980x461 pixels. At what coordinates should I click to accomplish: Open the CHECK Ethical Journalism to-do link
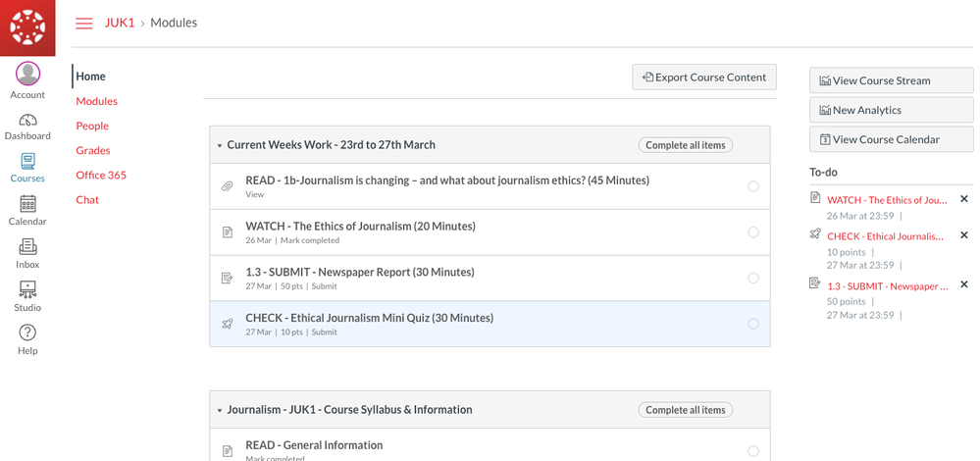pyautogui.click(x=885, y=236)
